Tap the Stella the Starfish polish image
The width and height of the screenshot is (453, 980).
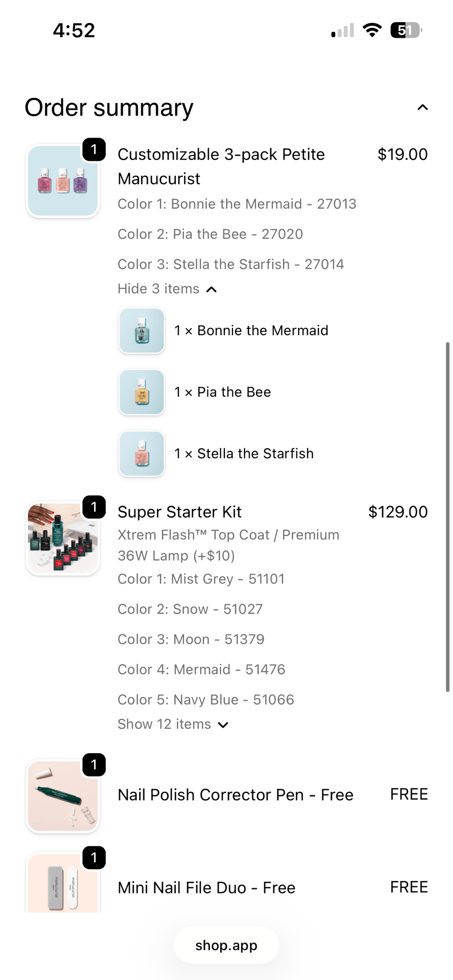[142, 454]
